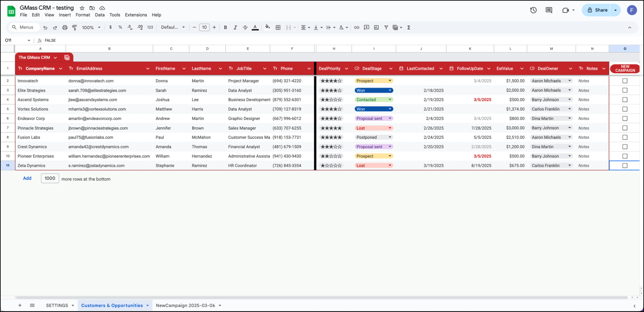This screenshot has height=312, width=644.
Task: Search Menus button in toolbar
Action: 24,27
